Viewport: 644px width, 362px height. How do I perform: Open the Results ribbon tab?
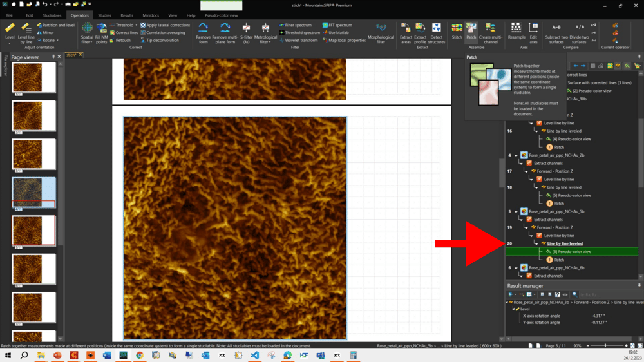coord(126,15)
